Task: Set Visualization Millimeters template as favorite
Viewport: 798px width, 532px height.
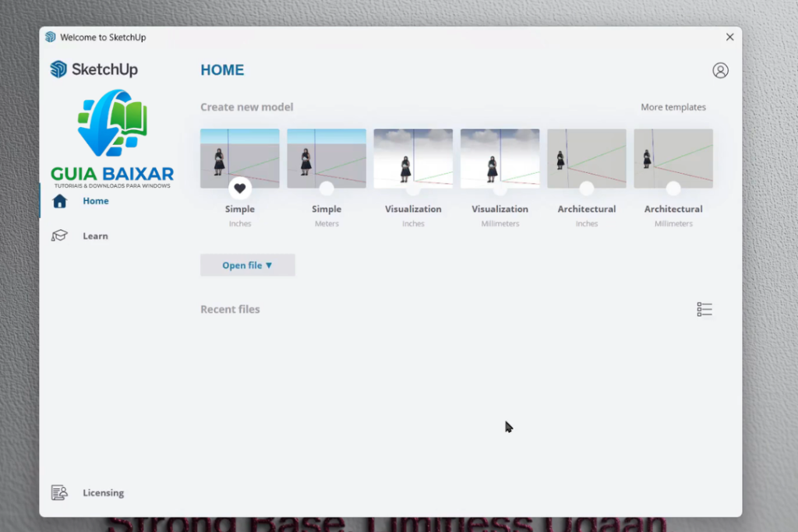Action: coord(500,188)
